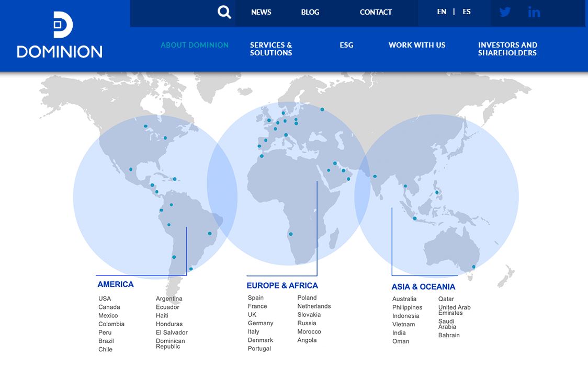Screen dimensions: 588x367
Task: Select Indonesia in the country list
Action: click(406, 316)
